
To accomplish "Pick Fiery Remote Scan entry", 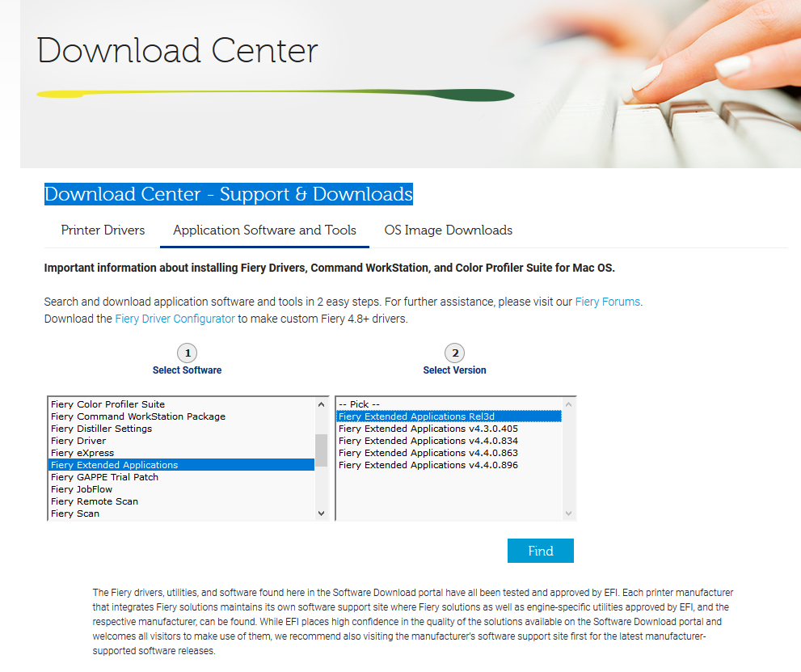I will point(94,501).
